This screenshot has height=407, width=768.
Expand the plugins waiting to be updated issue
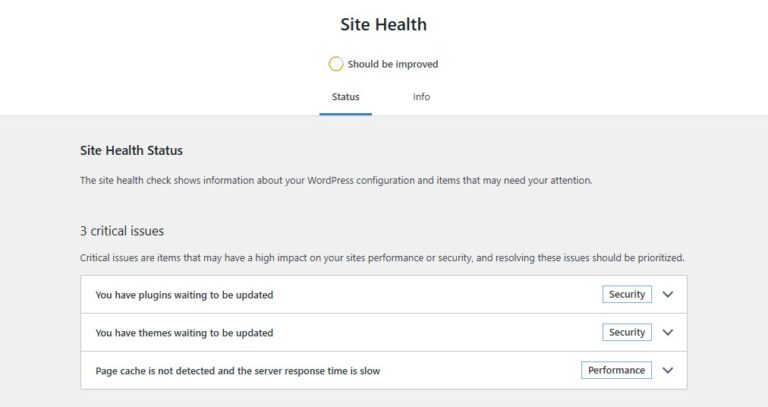coord(668,295)
